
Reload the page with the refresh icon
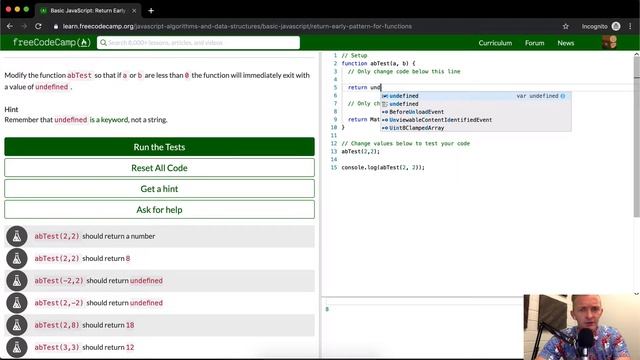tap(38, 26)
